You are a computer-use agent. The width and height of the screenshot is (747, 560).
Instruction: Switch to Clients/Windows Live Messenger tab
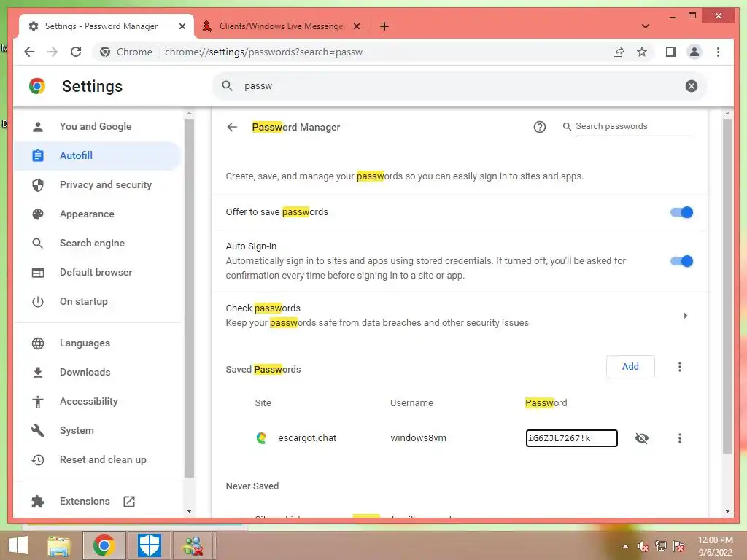[281, 26]
